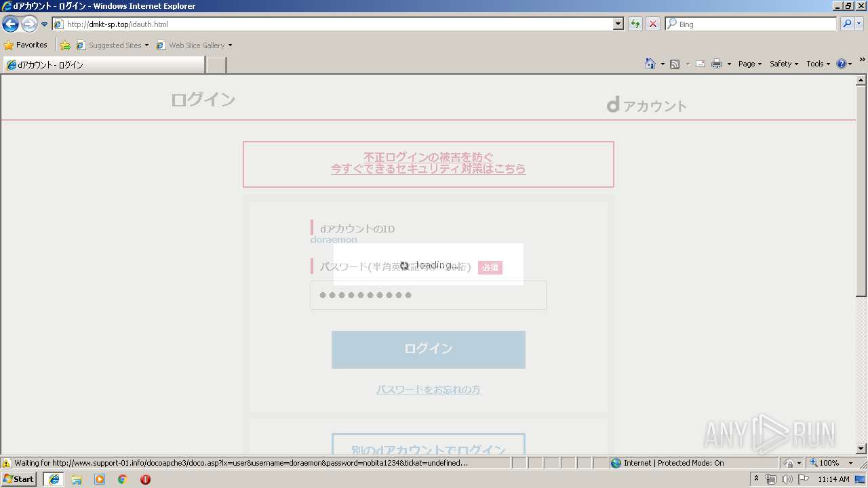Screen dimensions: 868x488
Task: Expand the Print options dropdown arrow
Action: click(729, 64)
